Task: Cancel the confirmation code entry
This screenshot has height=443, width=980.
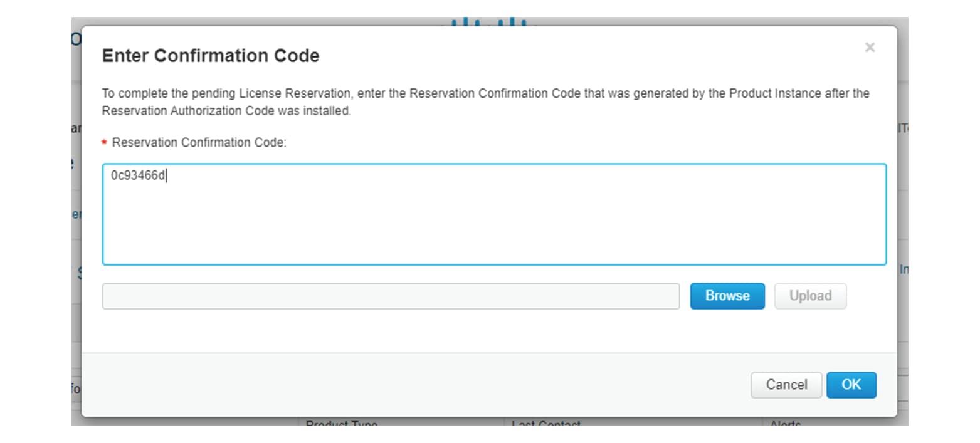Action: point(786,385)
